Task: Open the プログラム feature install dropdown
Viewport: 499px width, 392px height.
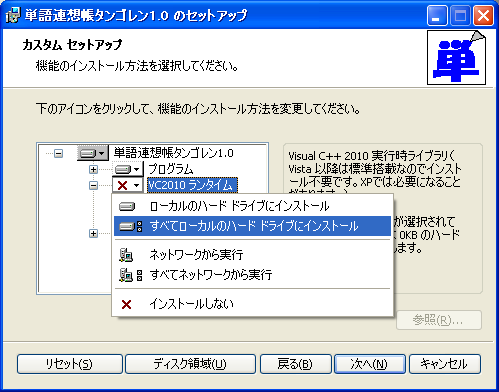Action: (x=128, y=169)
